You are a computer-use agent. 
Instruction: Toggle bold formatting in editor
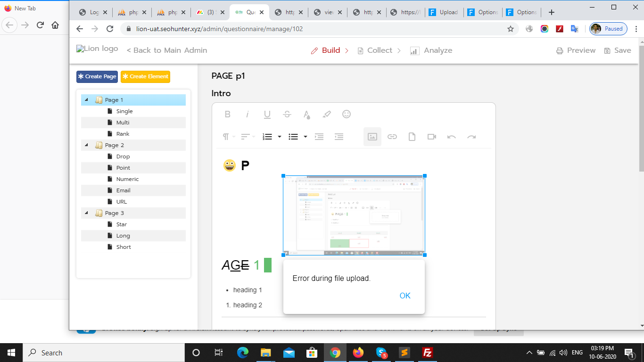(227, 114)
